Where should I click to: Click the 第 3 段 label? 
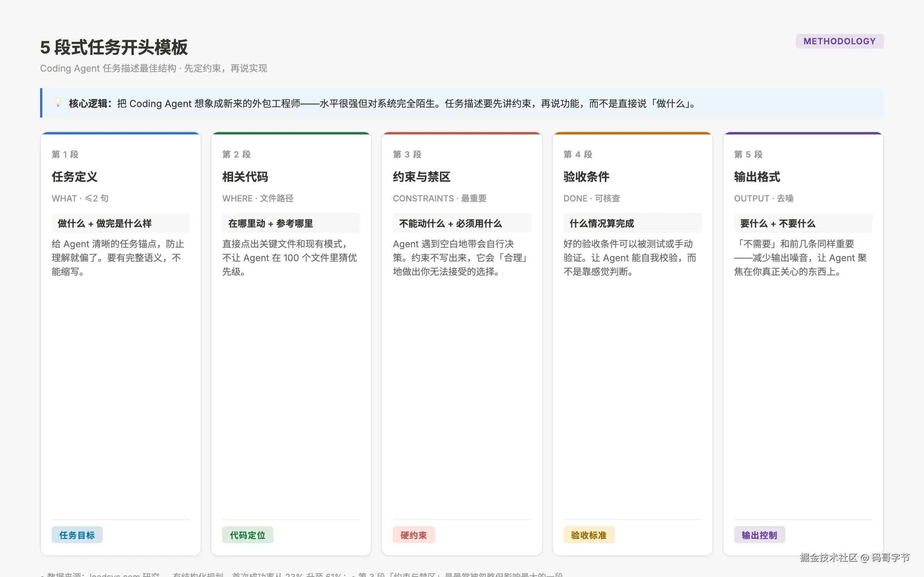coord(407,154)
